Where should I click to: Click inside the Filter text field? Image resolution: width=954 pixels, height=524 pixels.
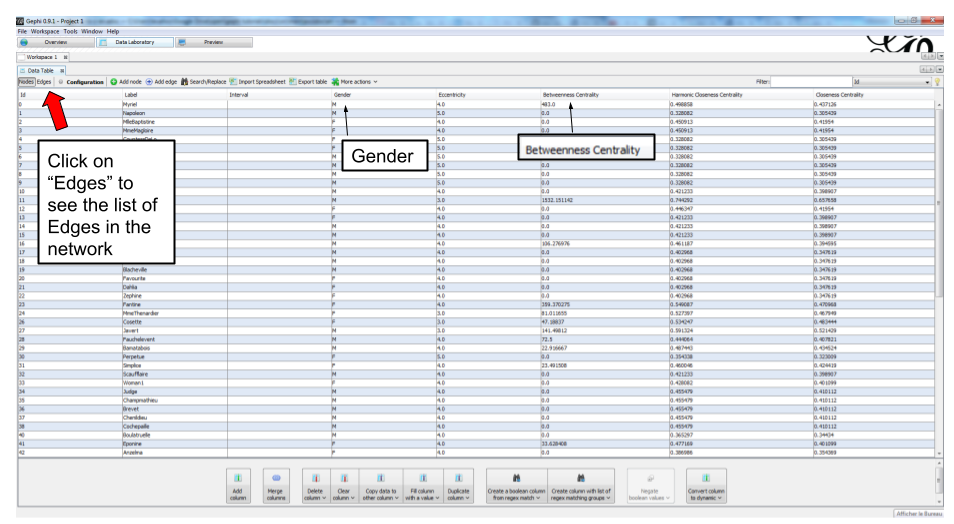pyautogui.click(x=810, y=82)
